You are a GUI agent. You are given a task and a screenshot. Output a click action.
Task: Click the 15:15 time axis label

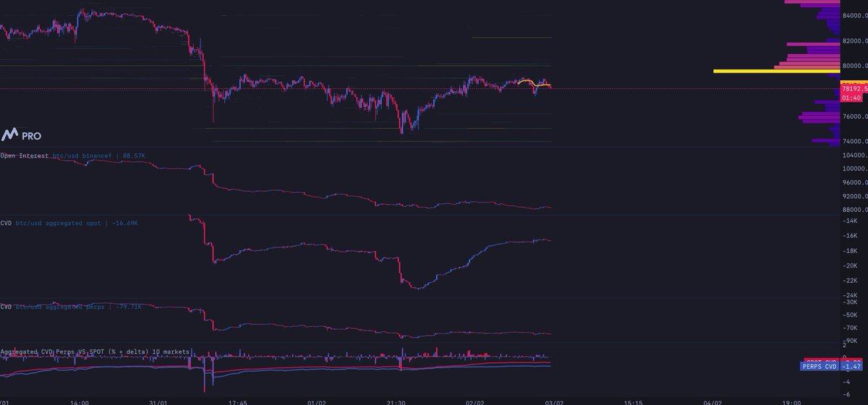(x=633, y=401)
